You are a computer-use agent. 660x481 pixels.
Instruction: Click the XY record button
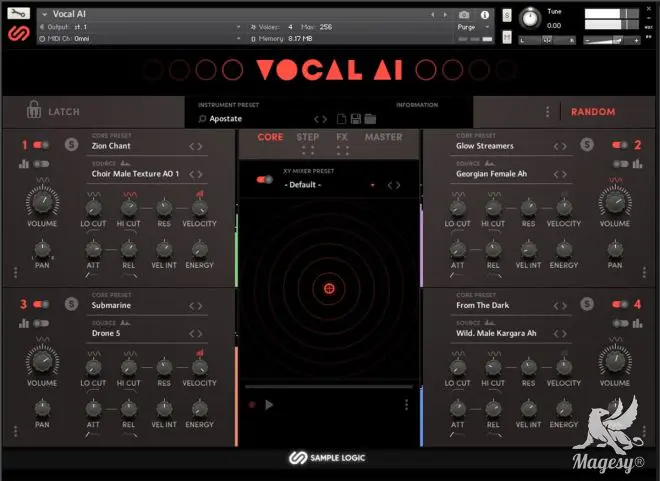point(252,405)
